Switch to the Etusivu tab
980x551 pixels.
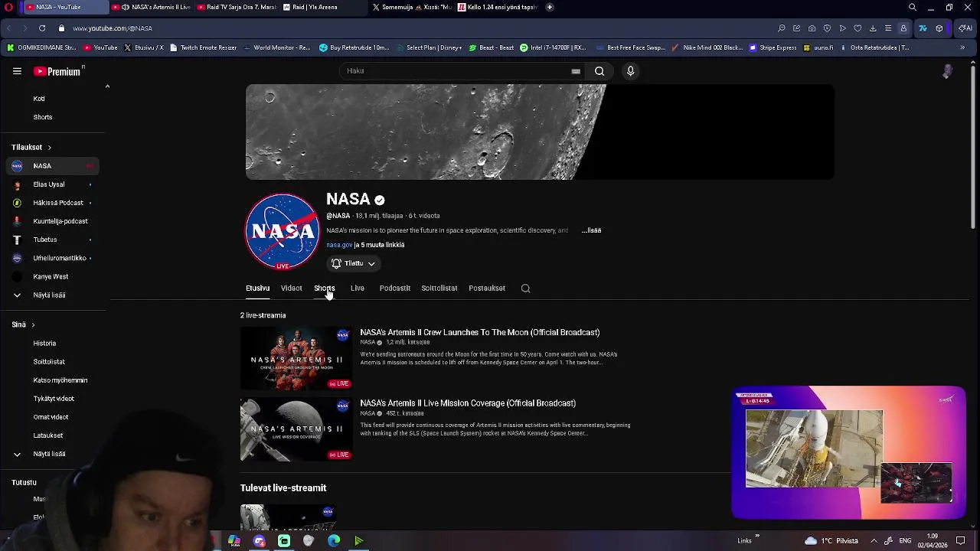click(x=257, y=289)
